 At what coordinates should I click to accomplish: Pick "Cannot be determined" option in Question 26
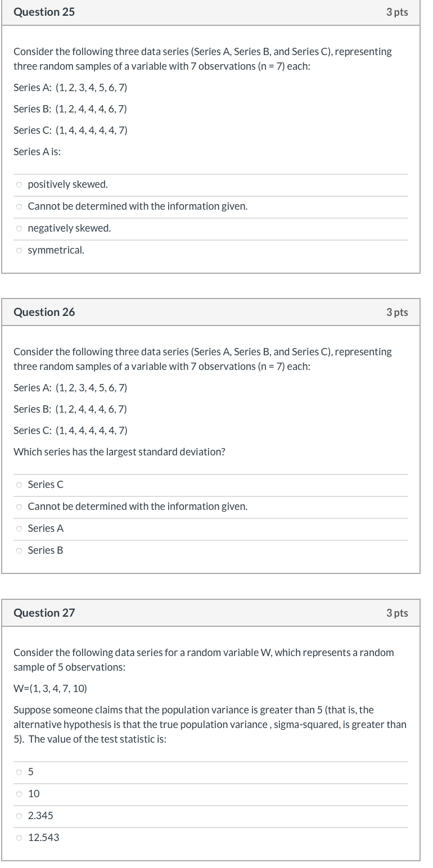click(19, 506)
